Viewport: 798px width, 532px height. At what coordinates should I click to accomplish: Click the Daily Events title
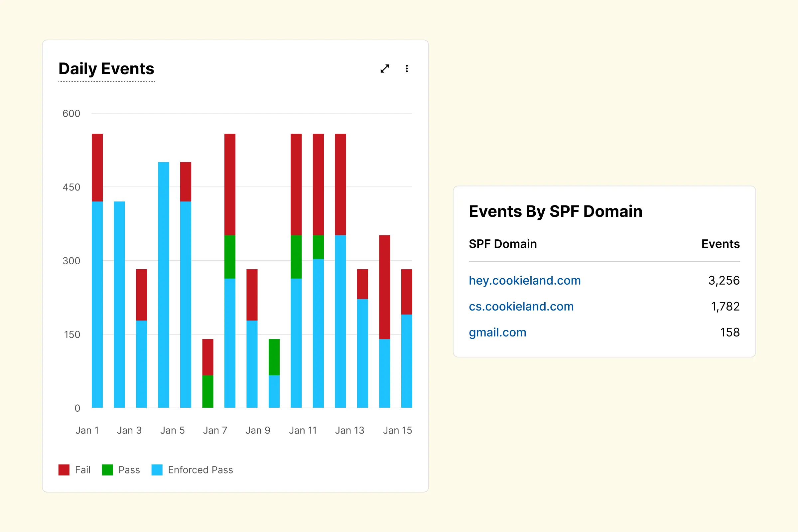[106, 69]
